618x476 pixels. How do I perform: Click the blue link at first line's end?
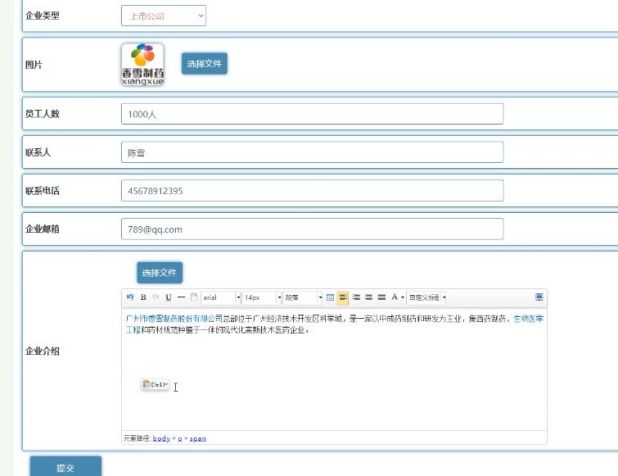pyautogui.click(x=529, y=318)
